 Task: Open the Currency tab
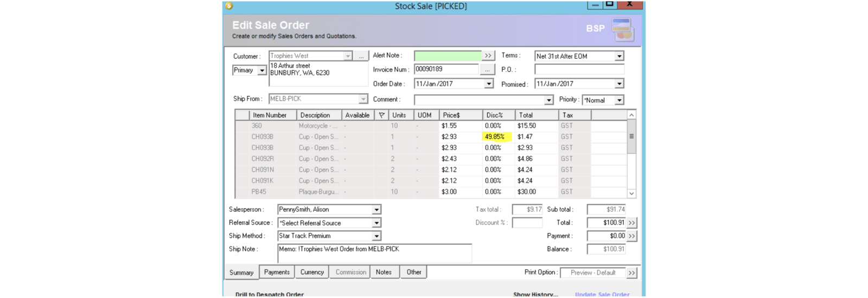(x=312, y=272)
